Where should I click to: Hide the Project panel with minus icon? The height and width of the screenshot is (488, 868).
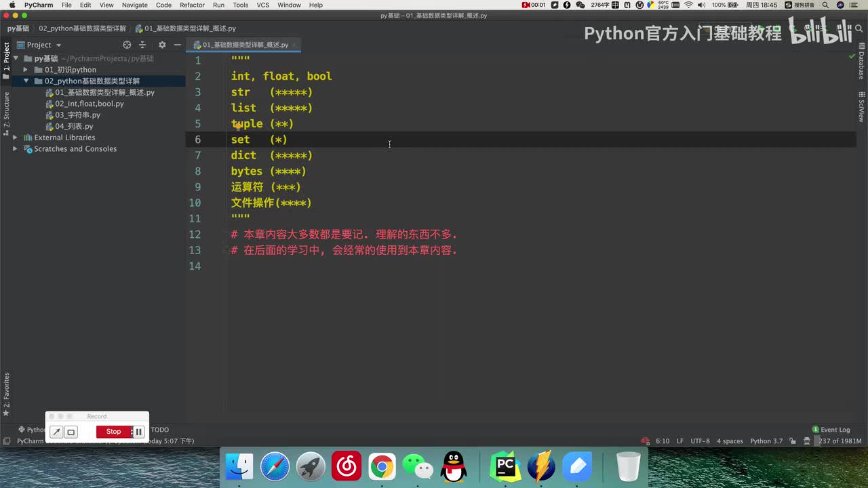(x=178, y=45)
